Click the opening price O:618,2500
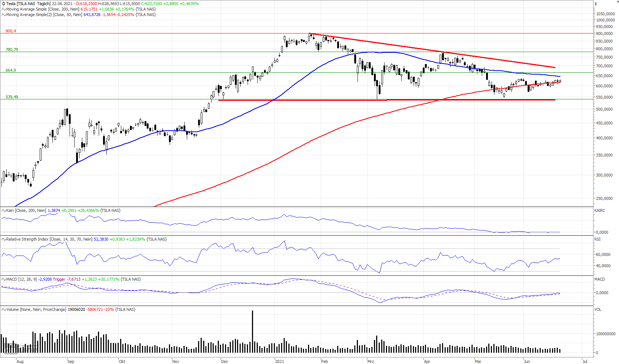619x364 pixels. 86,4
